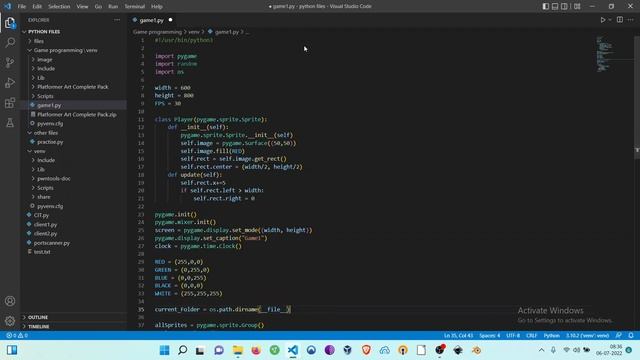Open the Accounts menu icon
The width and height of the screenshot is (640, 360).
tap(10, 301)
